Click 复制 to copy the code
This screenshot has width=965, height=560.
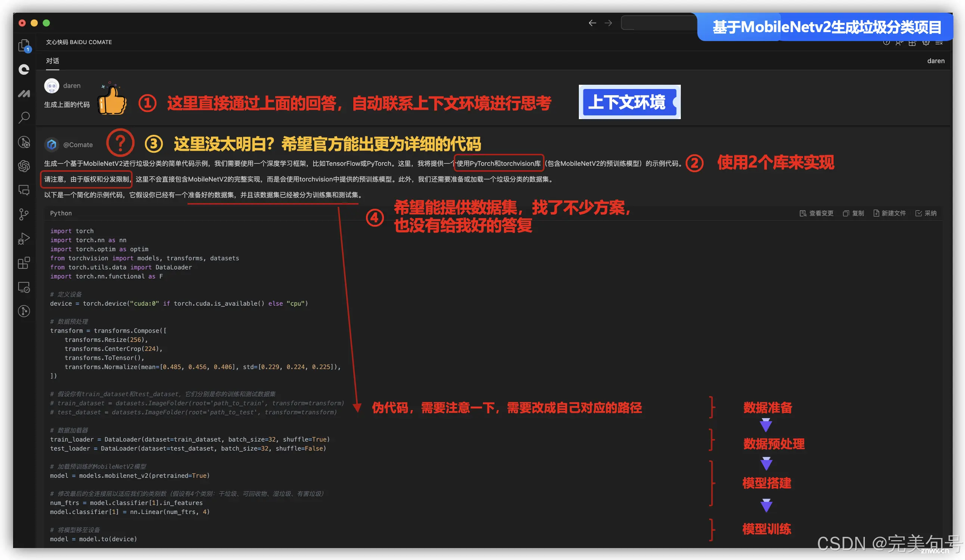[x=854, y=213]
